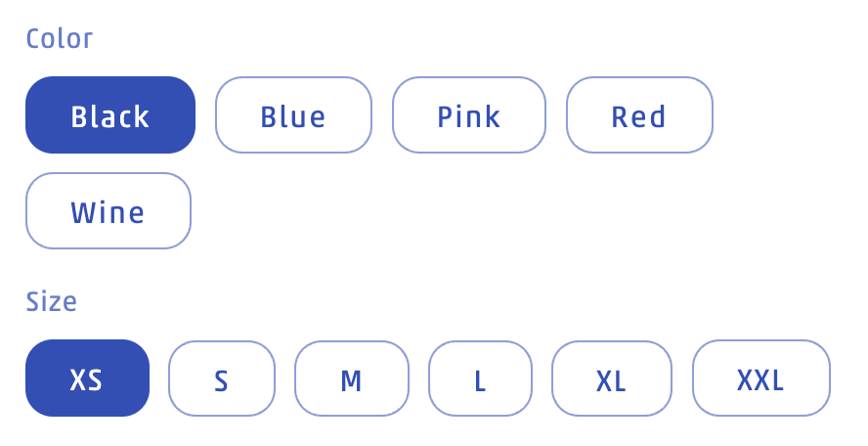Image resolution: width=868 pixels, height=446 pixels.
Task: Click the Size section label
Action: point(52,301)
